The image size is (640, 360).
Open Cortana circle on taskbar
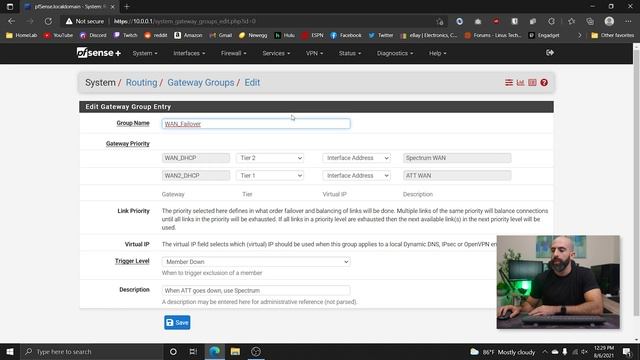click(x=173, y=351)
